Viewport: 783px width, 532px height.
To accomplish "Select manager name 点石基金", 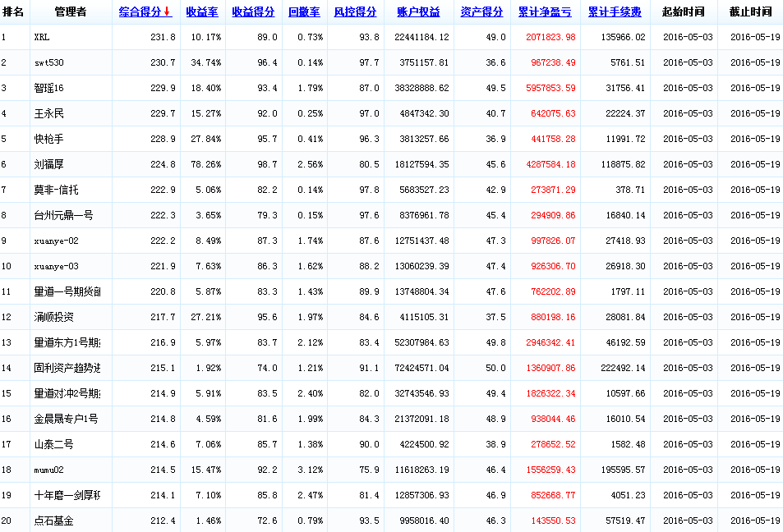I will tap(54, 521).
